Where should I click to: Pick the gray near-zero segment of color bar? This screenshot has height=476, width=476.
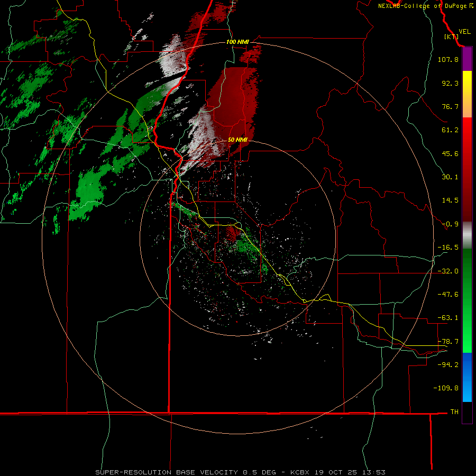(467, 235)
